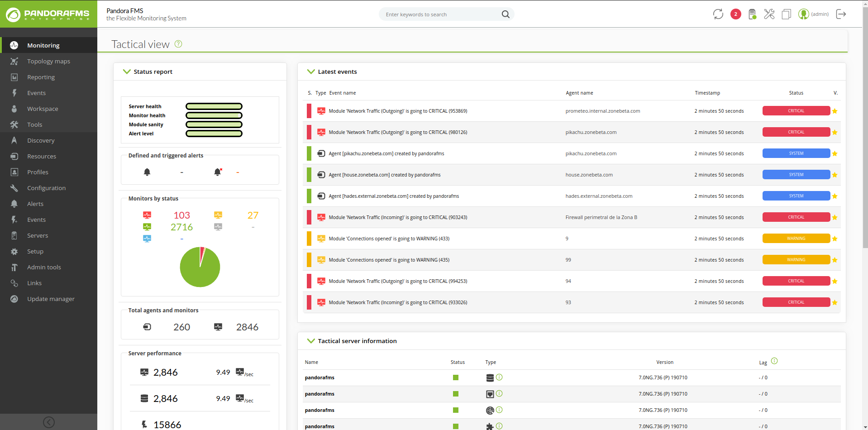
Task: Open the admin user avatar icon
Action: tap(804, 14)
